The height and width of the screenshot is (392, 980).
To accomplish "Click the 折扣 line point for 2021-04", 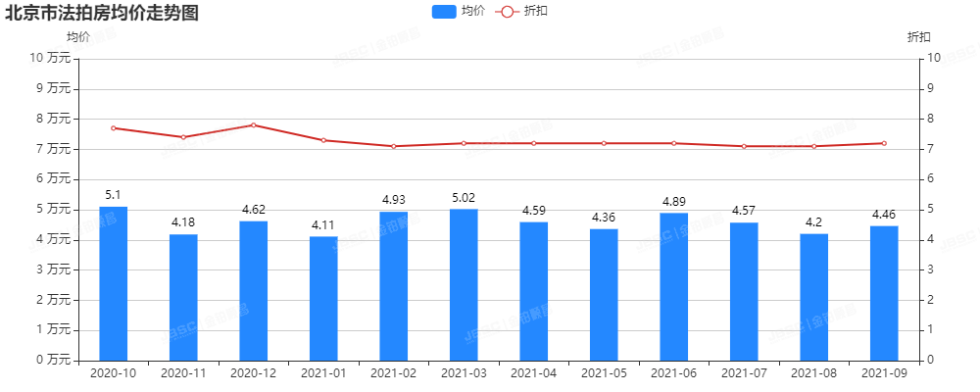I will click(534, 143).
